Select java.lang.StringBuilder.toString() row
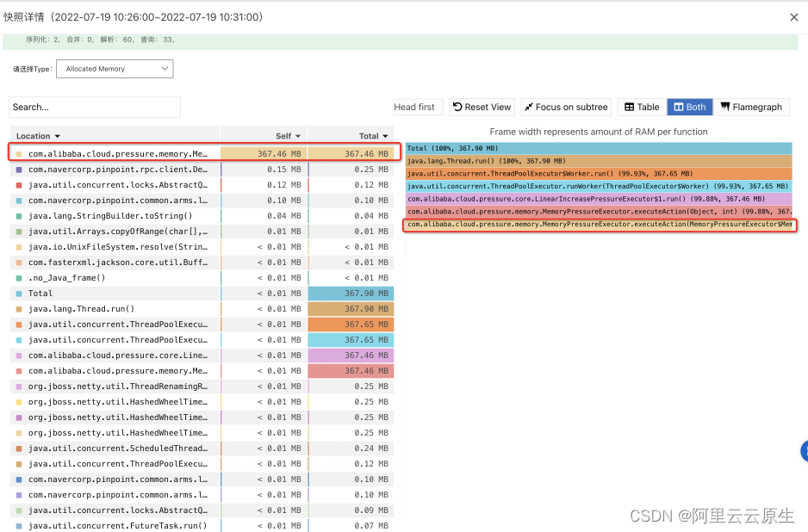The width and height of the screenshot is (808, 532). (202, 216)
